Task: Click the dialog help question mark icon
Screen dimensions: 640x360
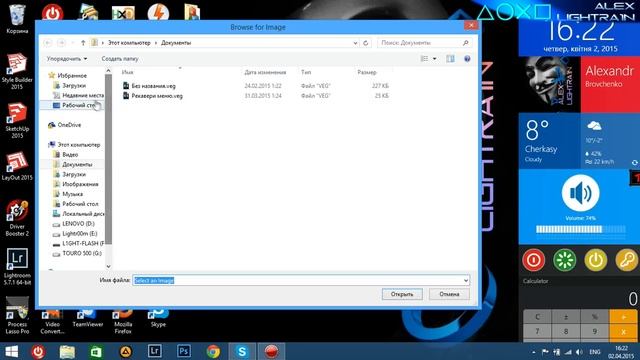Action: coord(467,59)
